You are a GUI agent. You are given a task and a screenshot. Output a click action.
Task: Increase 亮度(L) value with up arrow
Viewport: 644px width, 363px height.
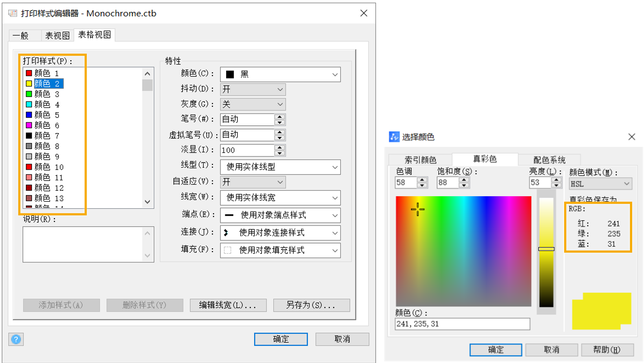tap(556, 180)
